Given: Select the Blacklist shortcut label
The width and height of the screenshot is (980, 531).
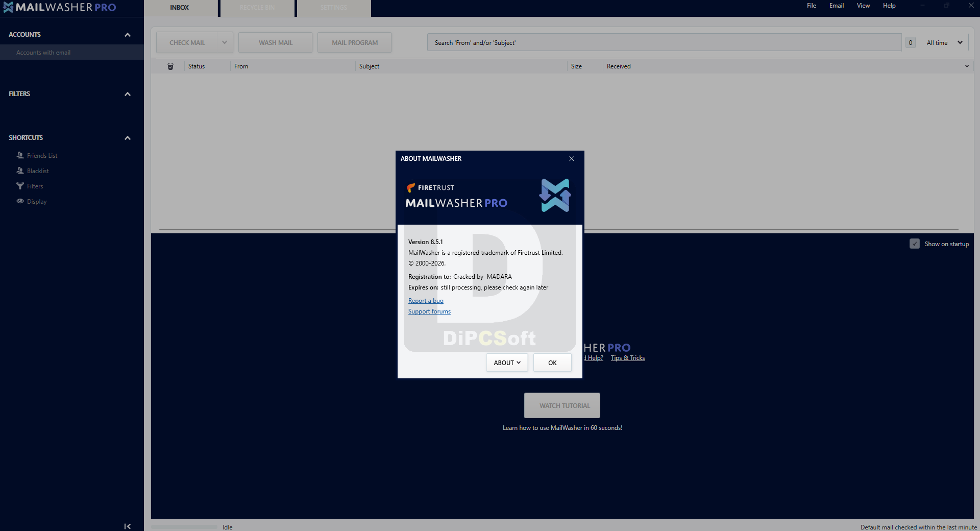Looking at the screenshot, I should click(x=38, y=171).
